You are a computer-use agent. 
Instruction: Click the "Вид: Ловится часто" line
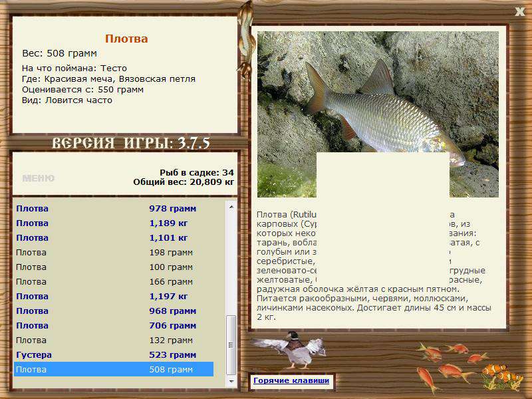[67, 100]
